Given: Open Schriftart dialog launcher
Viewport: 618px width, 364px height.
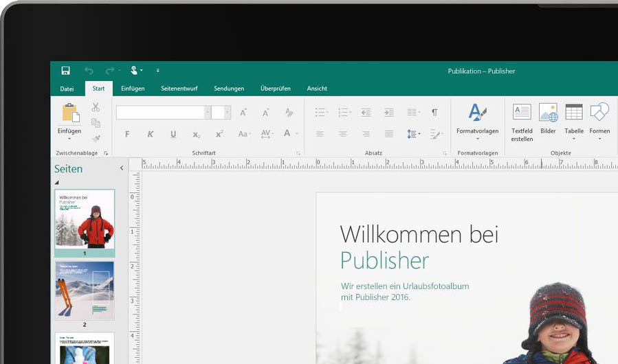Looking at the screenshot, I should (x=298, y=153).
